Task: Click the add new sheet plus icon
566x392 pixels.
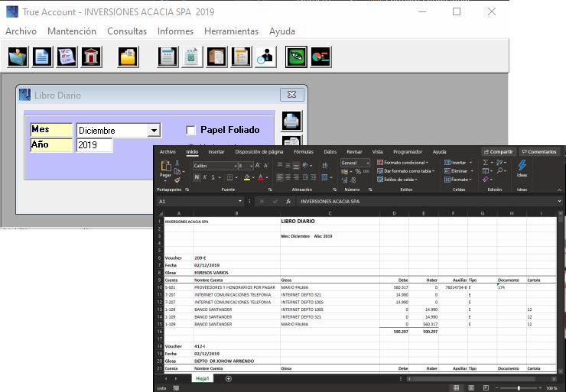Action: click(x=228, y=379)
